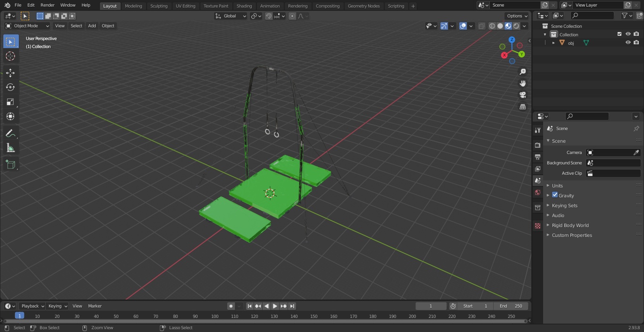Expand the Audio panel
Screen dimensions: 644x332
558,215
